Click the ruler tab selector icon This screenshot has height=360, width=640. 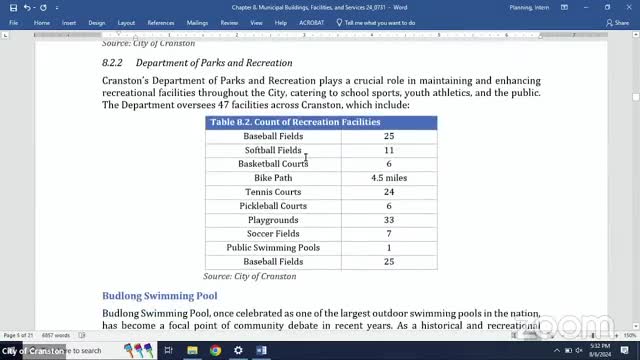(5, 36)
